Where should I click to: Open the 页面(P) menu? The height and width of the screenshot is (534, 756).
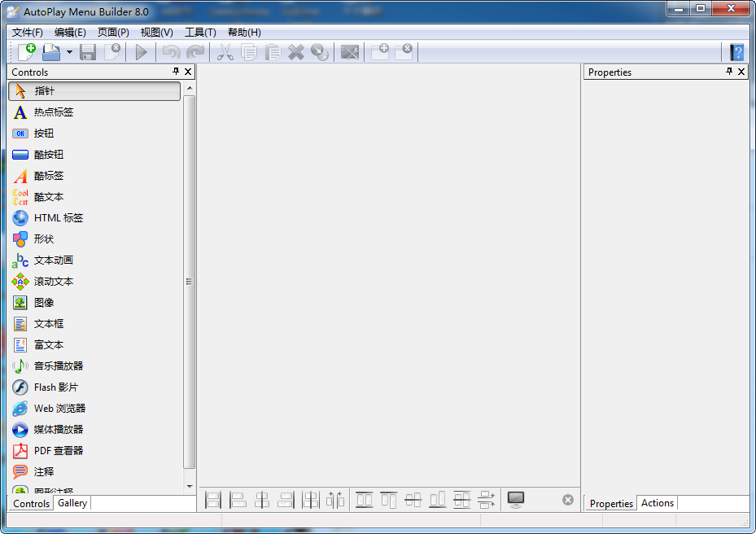click(113, 33)
